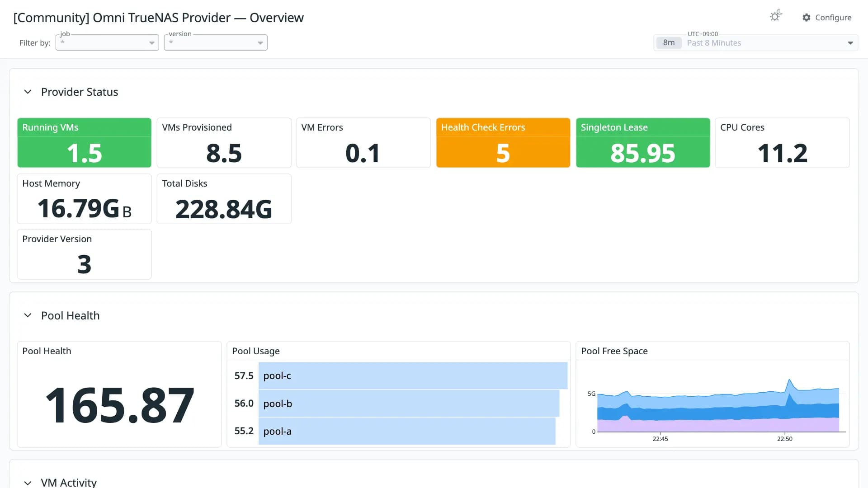The width and height of the screenshot is (868, 488).
Task: Click the Total Disks value 228.84G
Action: tap(224, 209)
